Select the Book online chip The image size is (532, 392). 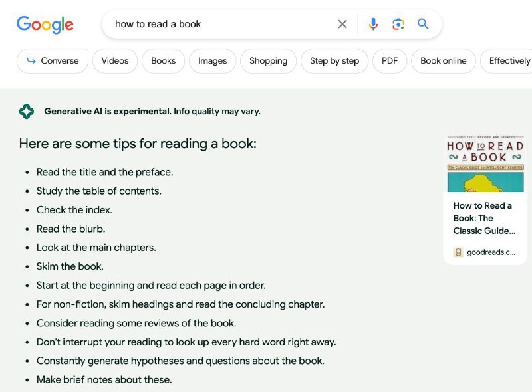[x=444, y=61]
